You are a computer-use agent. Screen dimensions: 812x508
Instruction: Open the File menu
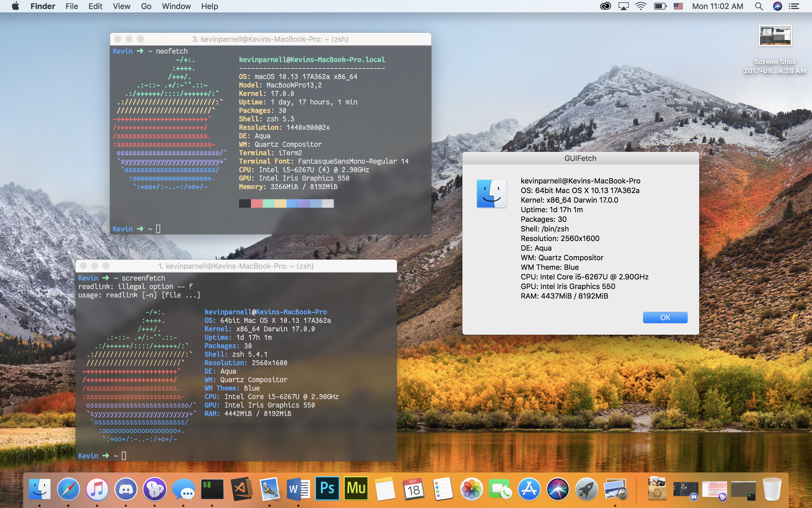point(72,6)
